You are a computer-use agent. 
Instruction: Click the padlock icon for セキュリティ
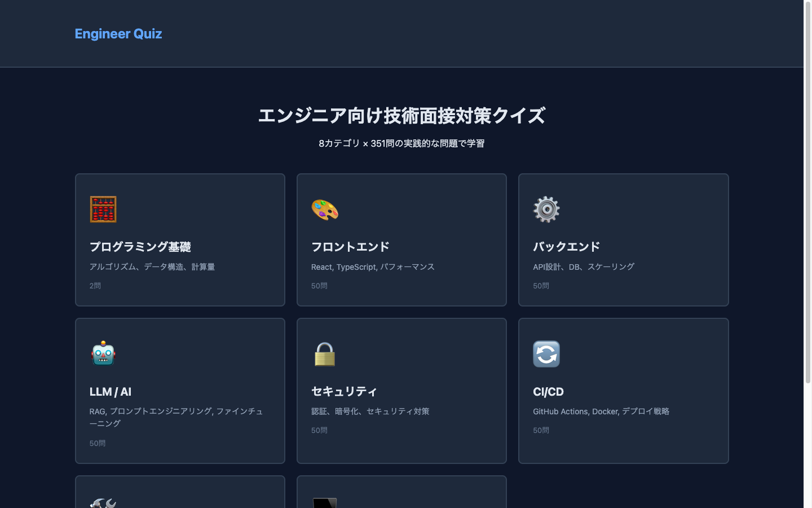click(x=325, y=354)
